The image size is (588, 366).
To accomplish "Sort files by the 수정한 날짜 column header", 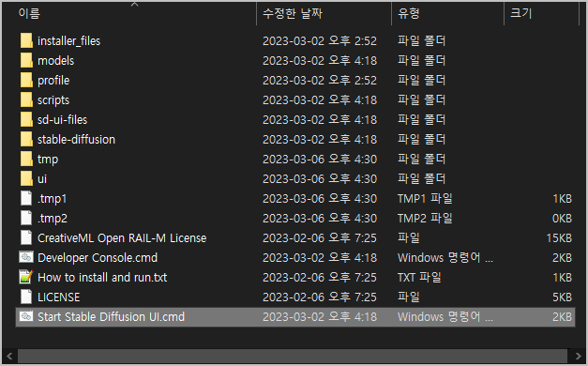I will (x=293, y=13).
